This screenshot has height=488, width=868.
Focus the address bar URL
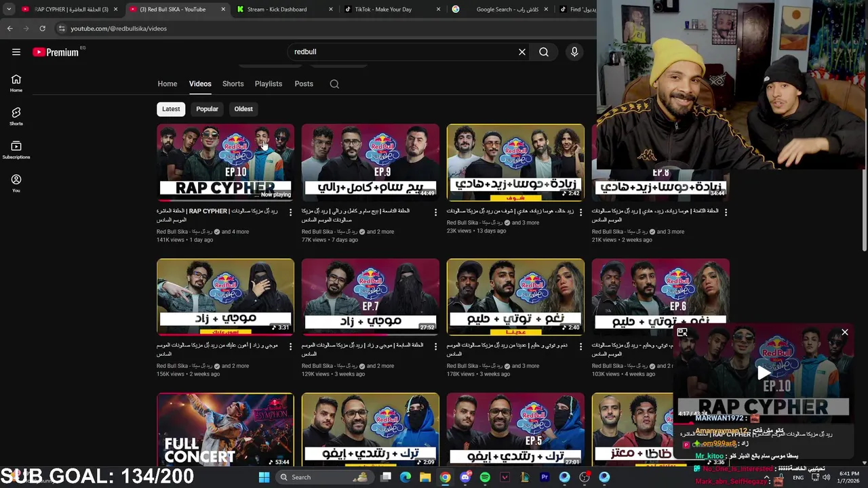(x=119, y=28)
